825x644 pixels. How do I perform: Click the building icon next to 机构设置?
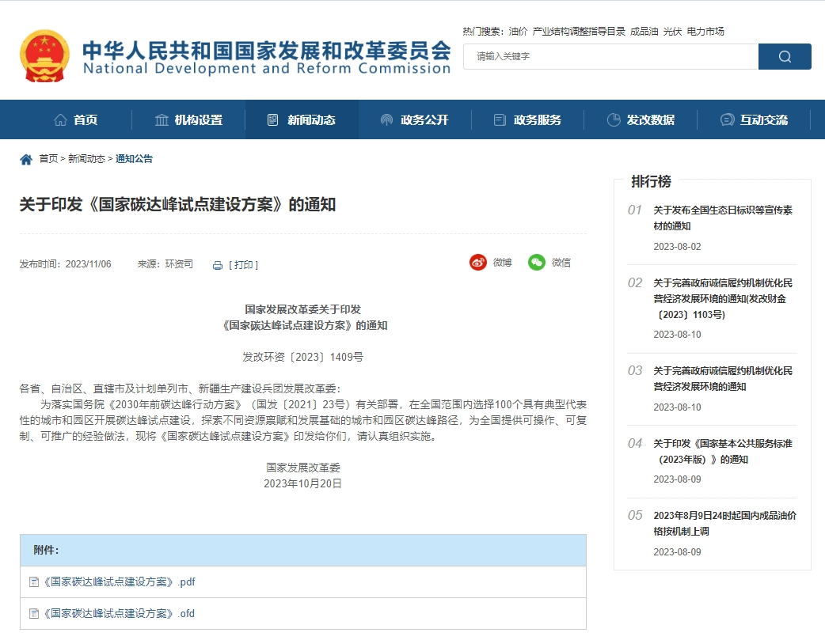pyautogui.click(x=161, y=119)
